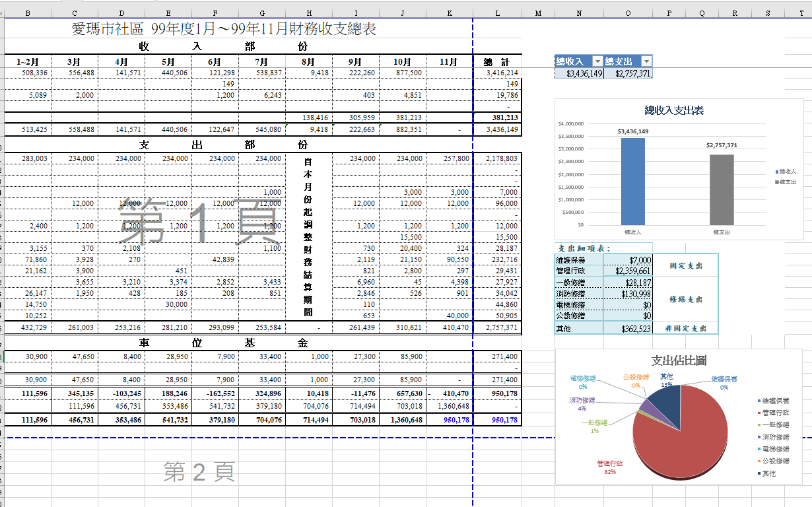Select column L header
812x507 pixels.
pos(497,13)
